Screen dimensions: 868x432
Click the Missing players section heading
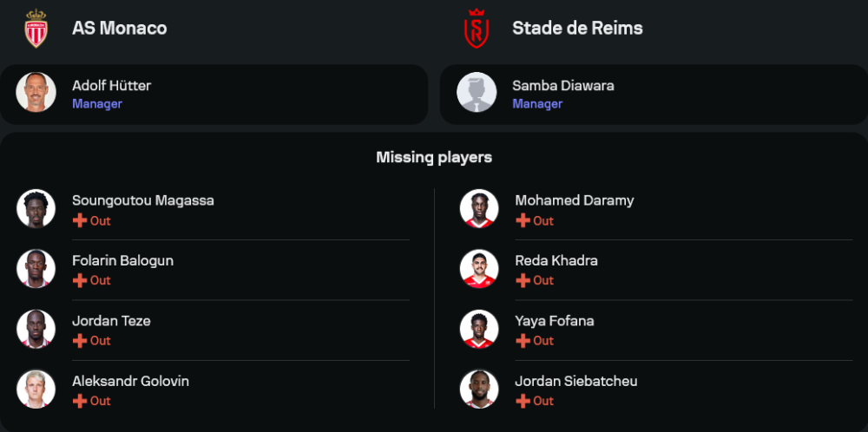(x=434, y=158)
